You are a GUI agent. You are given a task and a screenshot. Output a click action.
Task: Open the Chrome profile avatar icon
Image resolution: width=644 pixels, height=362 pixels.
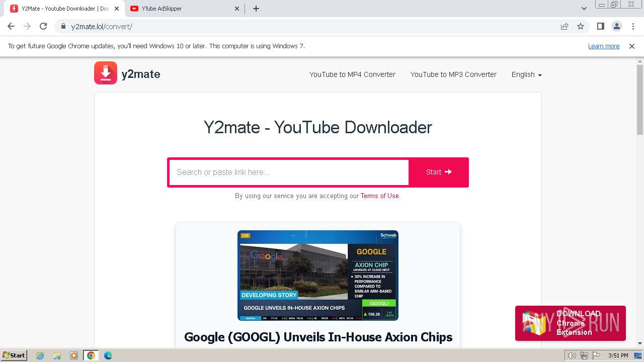click(x=616, y=26)
